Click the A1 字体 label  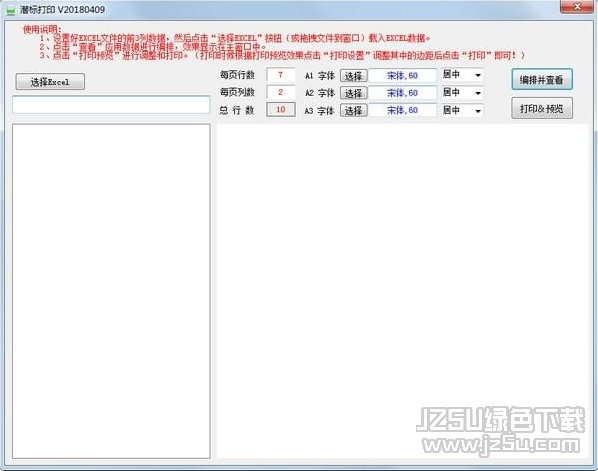pyautogui.click(x=320, y=76)
